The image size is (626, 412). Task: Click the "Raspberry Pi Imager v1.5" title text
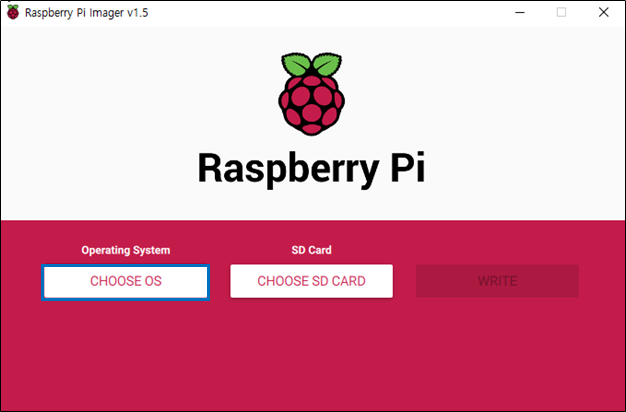[86, 13]
